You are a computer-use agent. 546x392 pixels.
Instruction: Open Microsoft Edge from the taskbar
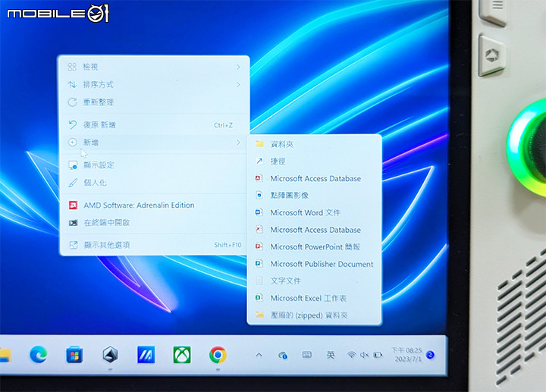pos(39,355)
